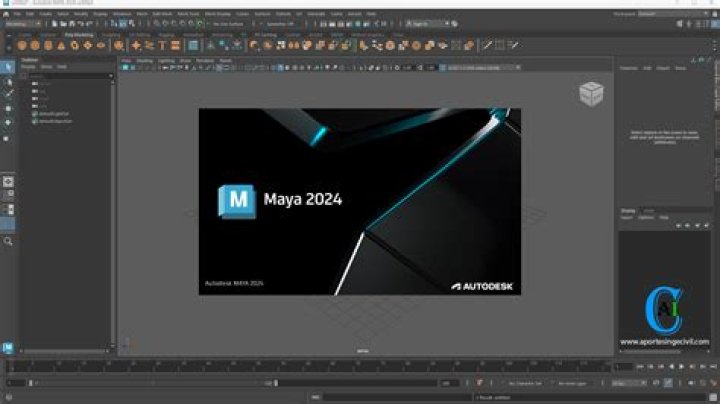Click the MEL command line input field
This screenshot has width=720, height=404.
click(397, 398)
